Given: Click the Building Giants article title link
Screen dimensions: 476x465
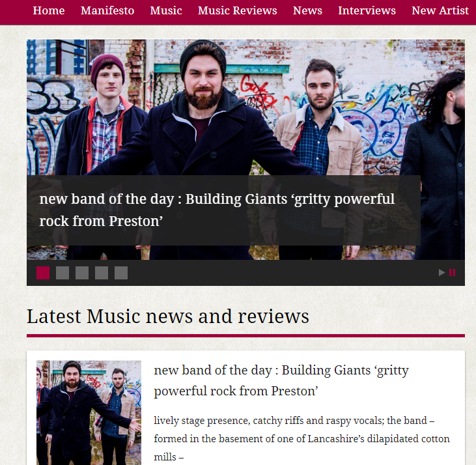Looking at the screenshot, I should 281,380.
